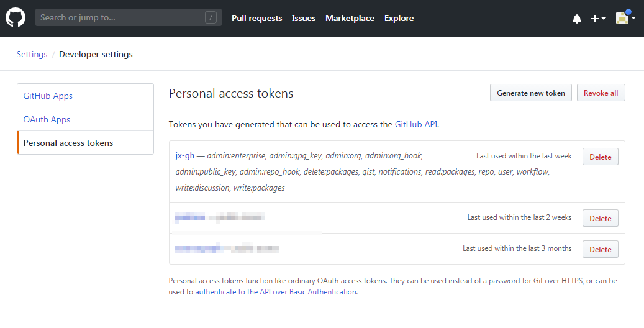The image size is (644, 328).
Task: Click the slash shortcut hint in search
Action: click(x=211, y=17)
